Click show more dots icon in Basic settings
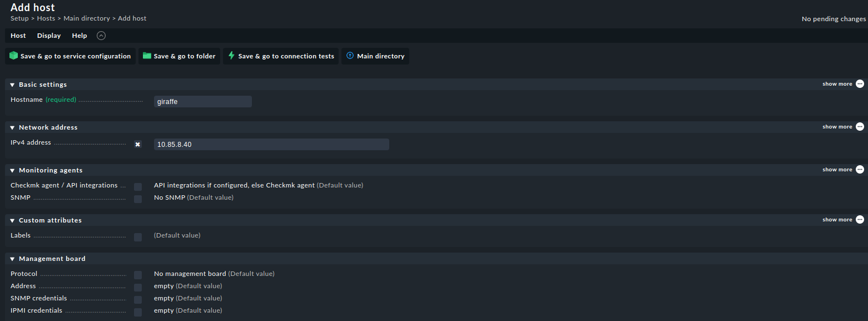This screenshot has height=321, width=868. click(860, 84)
